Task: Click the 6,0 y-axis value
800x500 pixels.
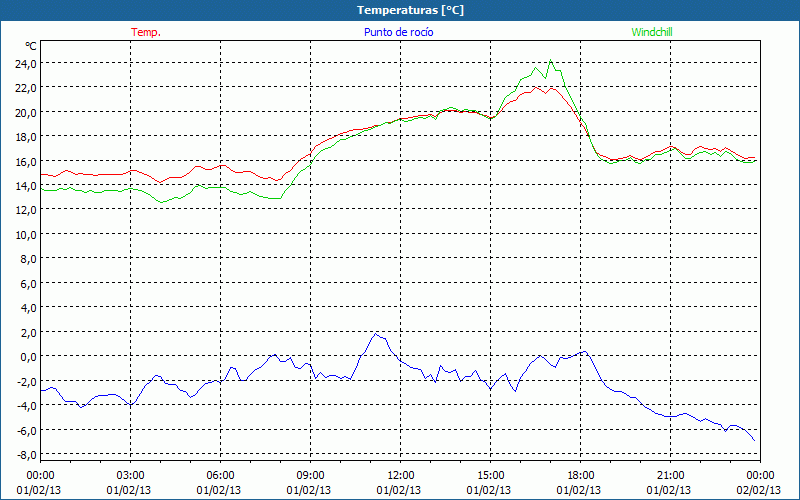Action: tap(29, 283)
